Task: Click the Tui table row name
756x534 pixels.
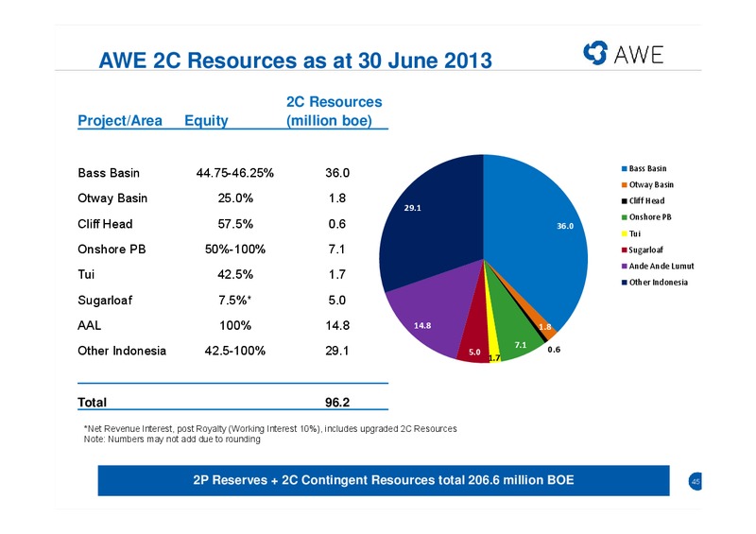Action: 86,274
